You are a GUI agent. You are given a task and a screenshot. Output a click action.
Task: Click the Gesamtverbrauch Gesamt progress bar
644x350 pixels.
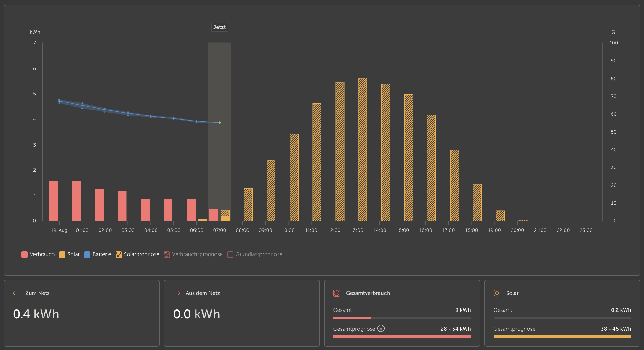[402, 318]
